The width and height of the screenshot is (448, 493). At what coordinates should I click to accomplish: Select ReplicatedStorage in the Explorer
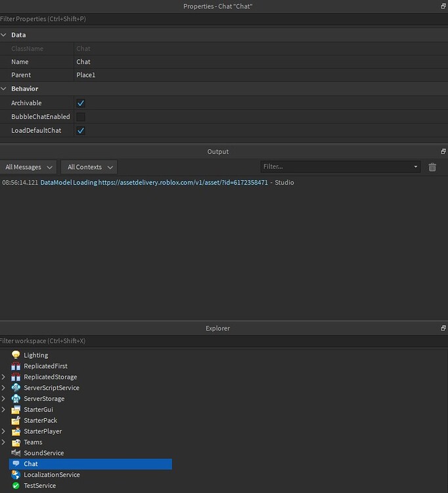click(x=51, y=377)
